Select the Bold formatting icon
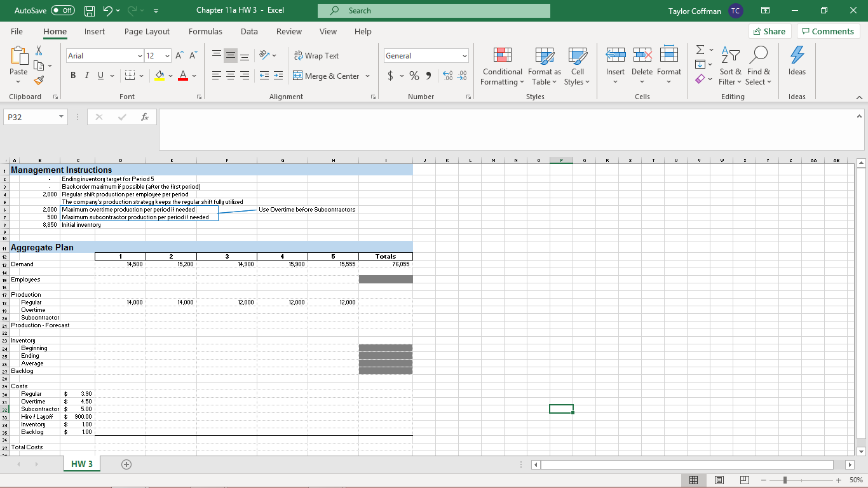 coord(72,75)
